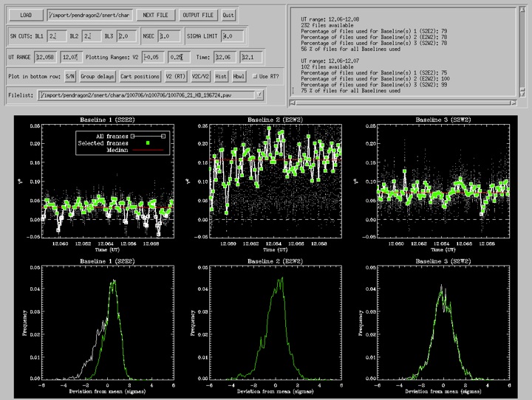Click the V2 plotting range minimum -0.05 field

coord(154,57)
